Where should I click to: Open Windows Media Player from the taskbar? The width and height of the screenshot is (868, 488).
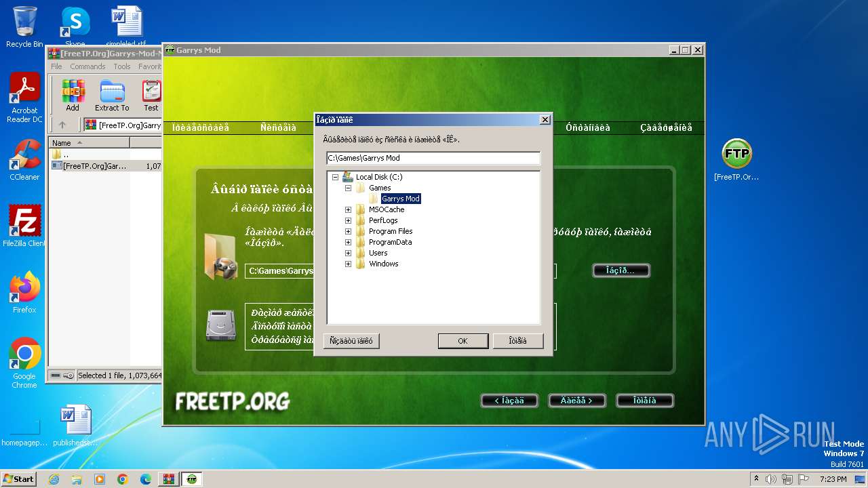coord(100,479)
